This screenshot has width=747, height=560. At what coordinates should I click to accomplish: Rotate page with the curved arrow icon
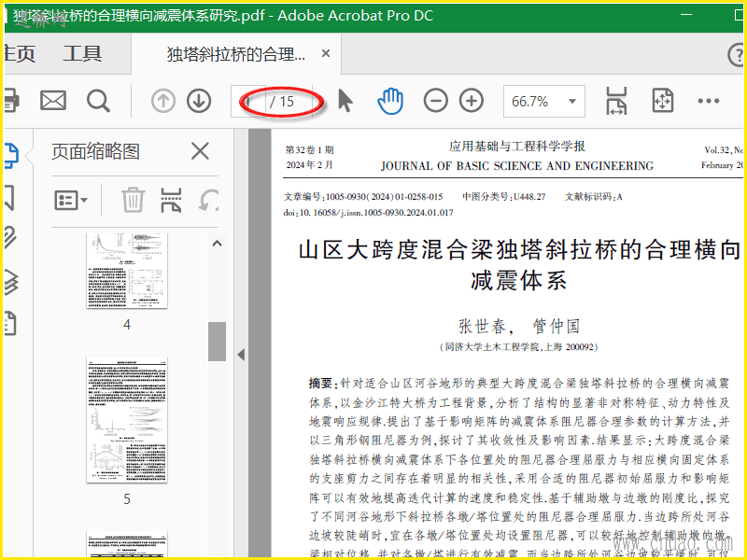208,200
